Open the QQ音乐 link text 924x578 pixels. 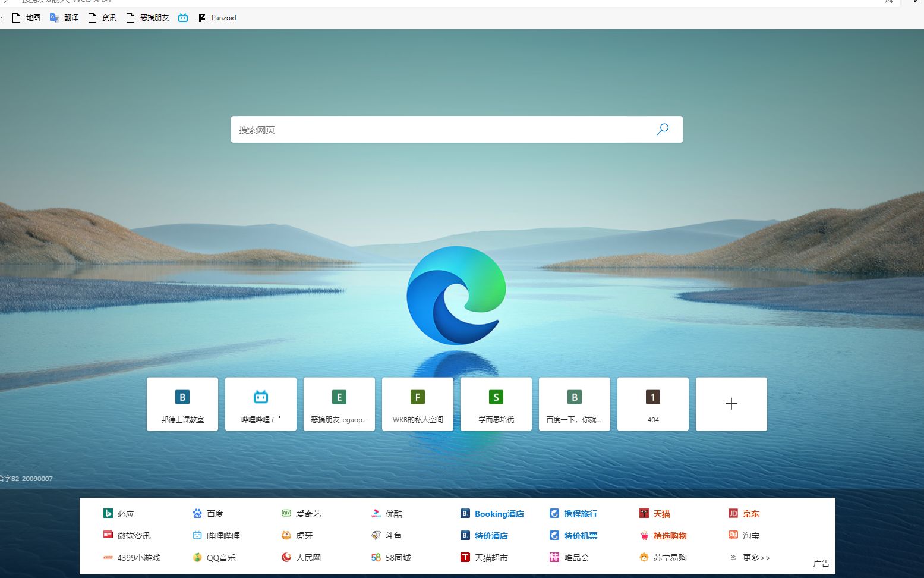click(x=221, y=558)
